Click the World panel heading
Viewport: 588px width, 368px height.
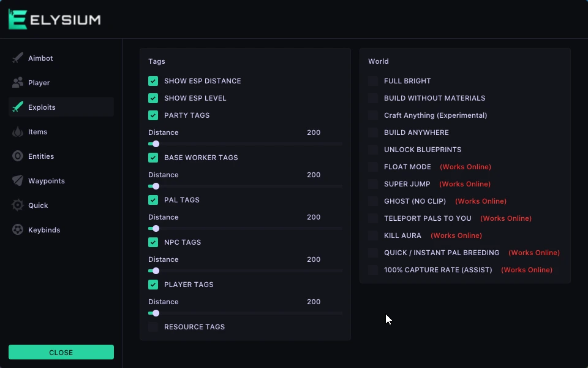coord(379,61)
